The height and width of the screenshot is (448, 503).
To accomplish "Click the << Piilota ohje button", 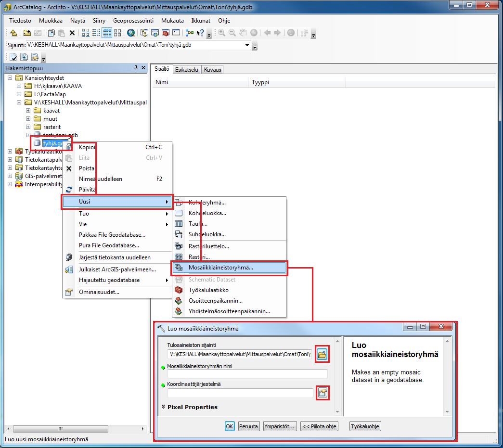I will click(319, 426).
